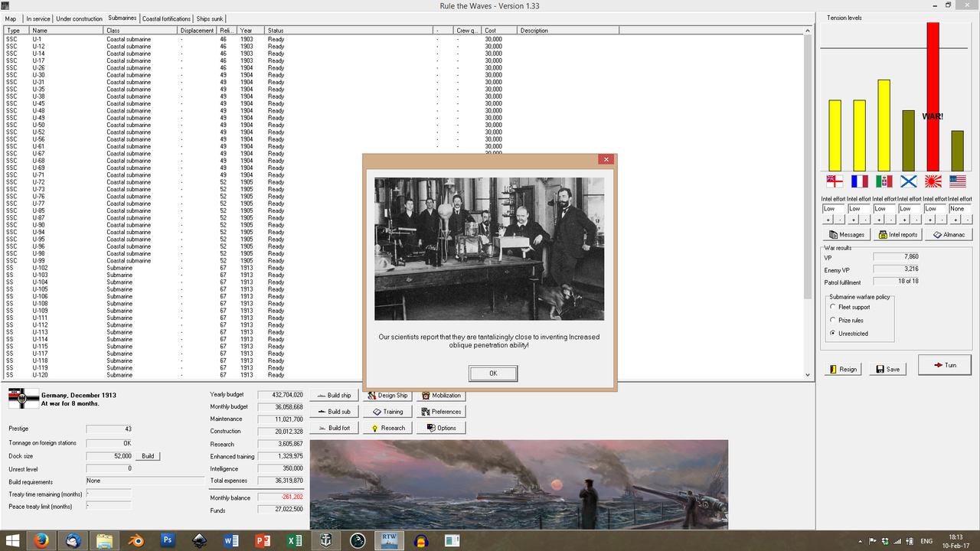
Task: Click the Windows Start button
Action: pyautogui.click(x=11, y=540)
